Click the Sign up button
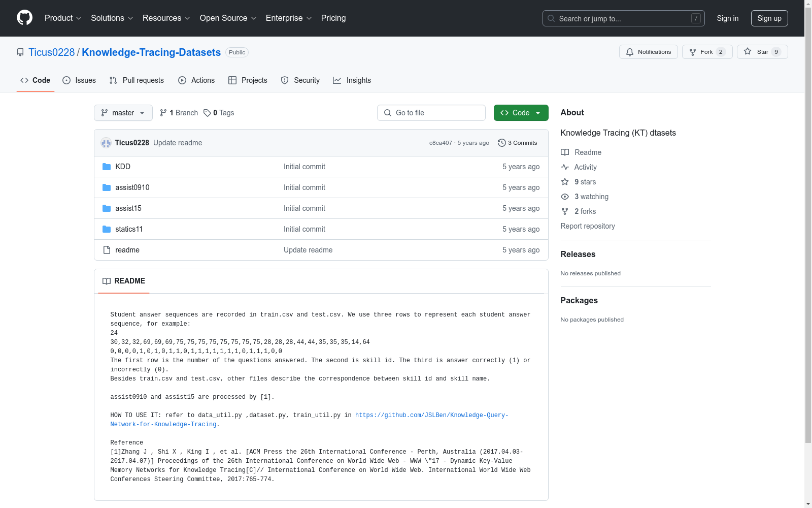The width and height of the screenshot is (812, 508). (769, 18)
